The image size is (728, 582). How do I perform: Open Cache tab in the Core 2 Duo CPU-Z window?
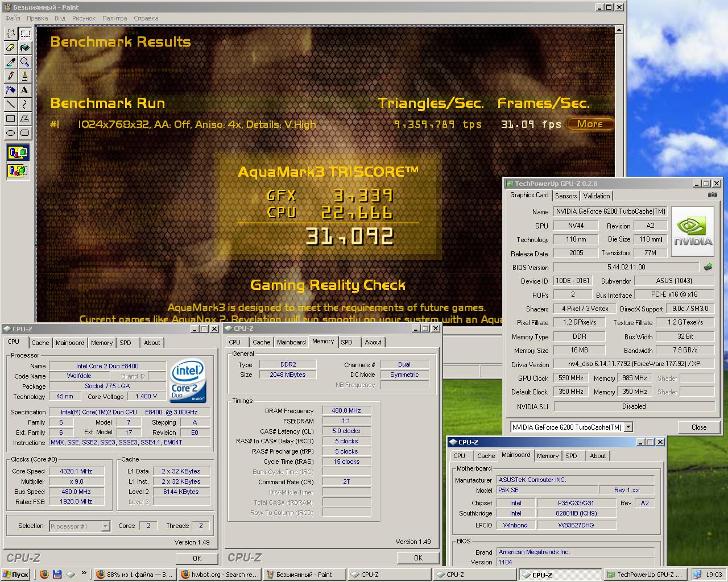[40, 343]
